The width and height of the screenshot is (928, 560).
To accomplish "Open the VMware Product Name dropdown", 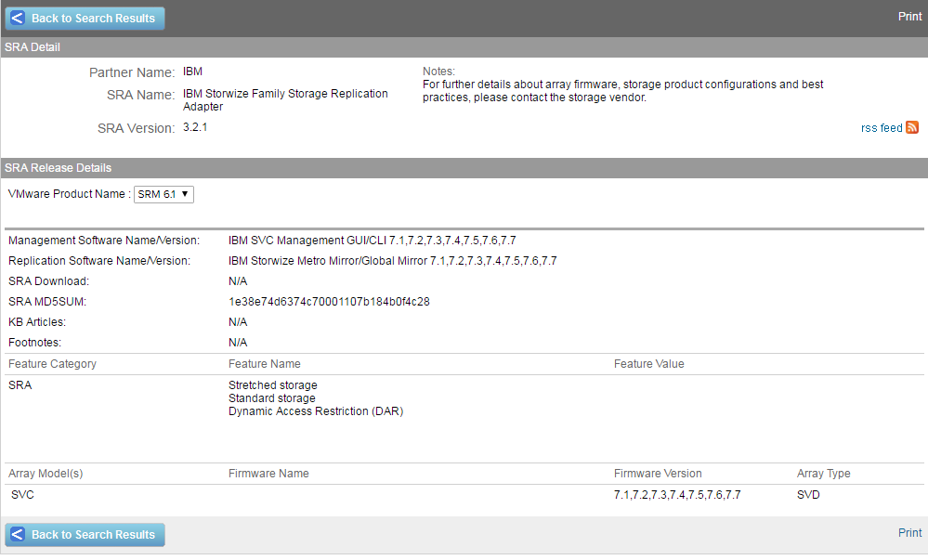I will [x=163, y=194].
